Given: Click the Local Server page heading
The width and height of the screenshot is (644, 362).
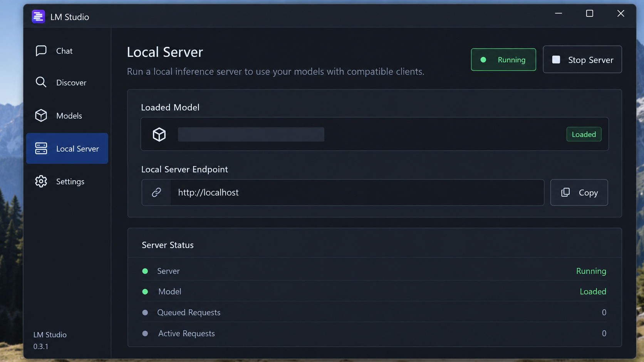Looking at the screenshot, I should (165, 52).
